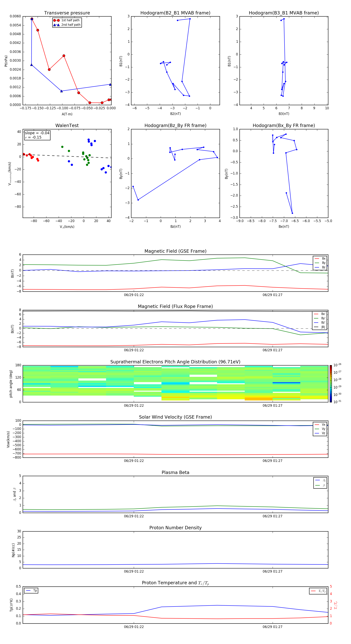Click 'Vy' in the velocity legend
This screenshot has width=351, height=644.
coord(324,429)
